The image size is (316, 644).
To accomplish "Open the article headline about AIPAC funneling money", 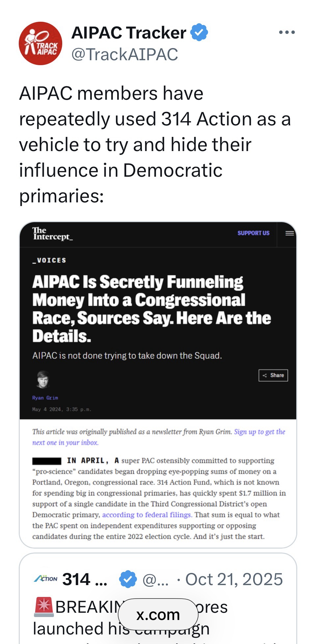I will pos(151,309).
